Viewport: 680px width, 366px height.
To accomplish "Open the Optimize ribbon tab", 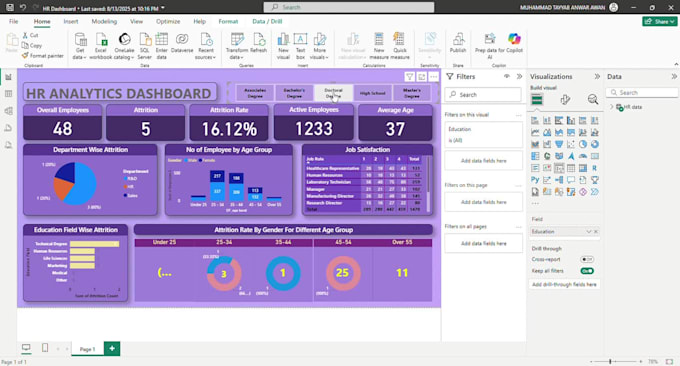I will (168, 21).
